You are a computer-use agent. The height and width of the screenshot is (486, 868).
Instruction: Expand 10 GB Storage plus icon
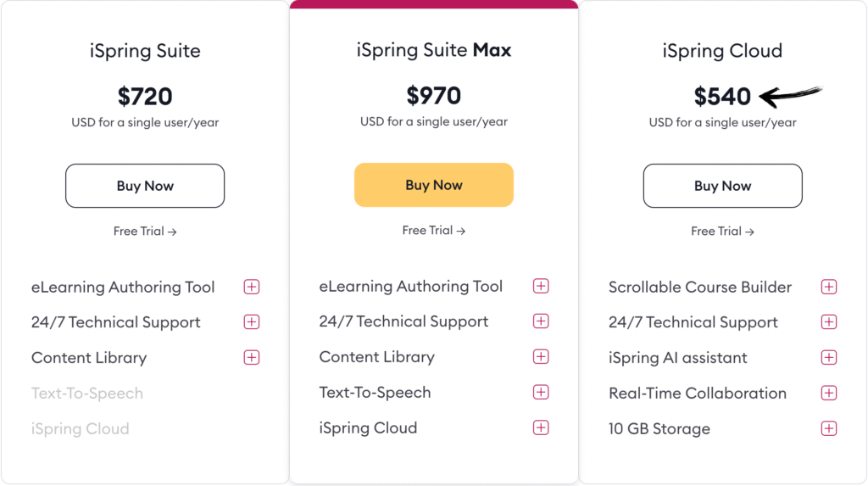[829, 428]
